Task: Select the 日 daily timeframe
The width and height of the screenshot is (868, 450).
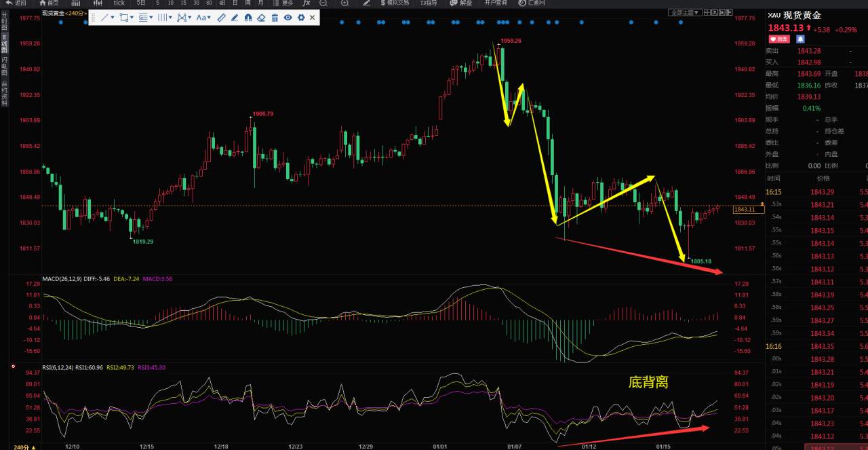Action: (235, 3)
